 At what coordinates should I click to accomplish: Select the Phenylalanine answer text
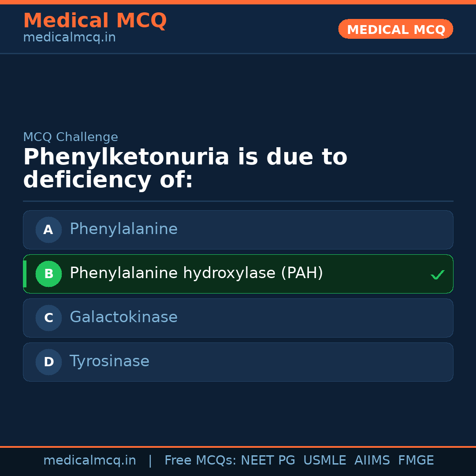tap(123, 229)
